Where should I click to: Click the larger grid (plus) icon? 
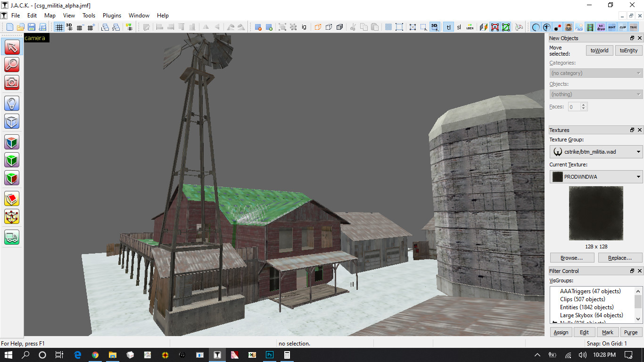point(91,27)
